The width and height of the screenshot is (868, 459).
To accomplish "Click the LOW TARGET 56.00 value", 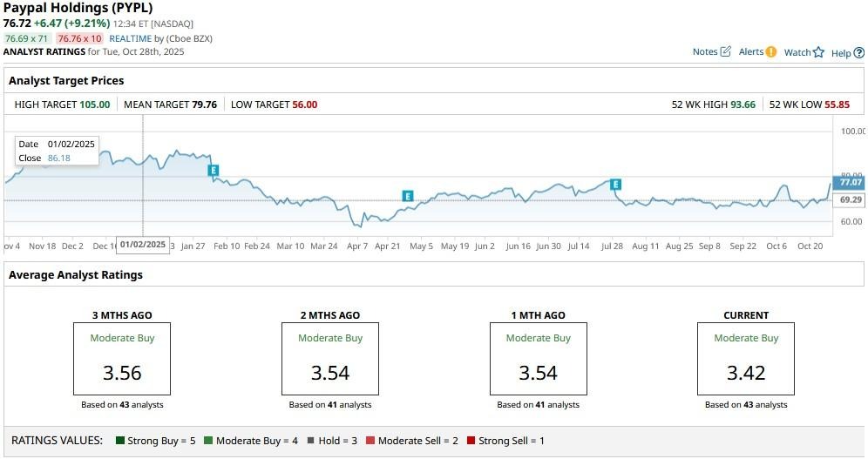I will [304, 105].
